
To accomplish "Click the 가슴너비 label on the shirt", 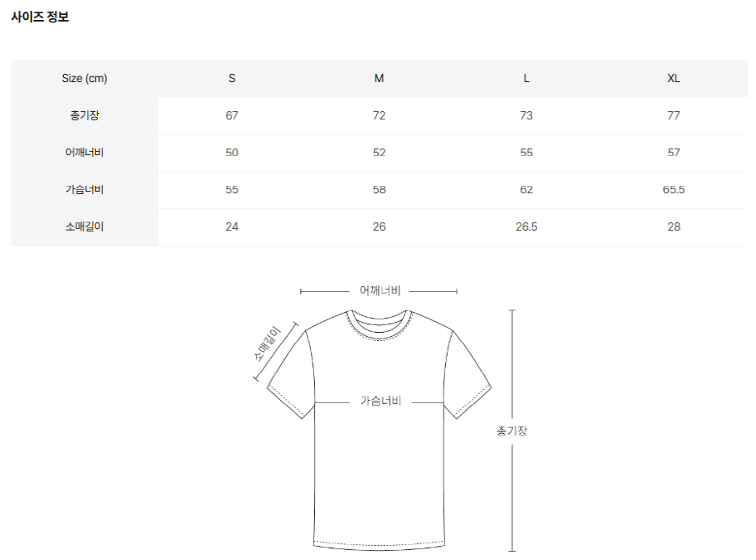I will pos(380,401).
